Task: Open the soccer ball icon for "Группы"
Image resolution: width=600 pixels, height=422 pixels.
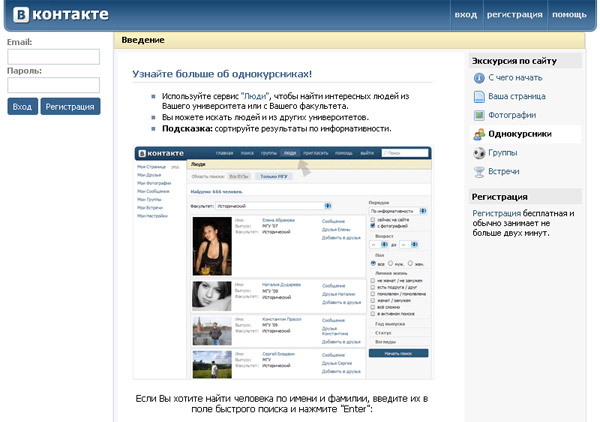Action: tap(479, 153)
